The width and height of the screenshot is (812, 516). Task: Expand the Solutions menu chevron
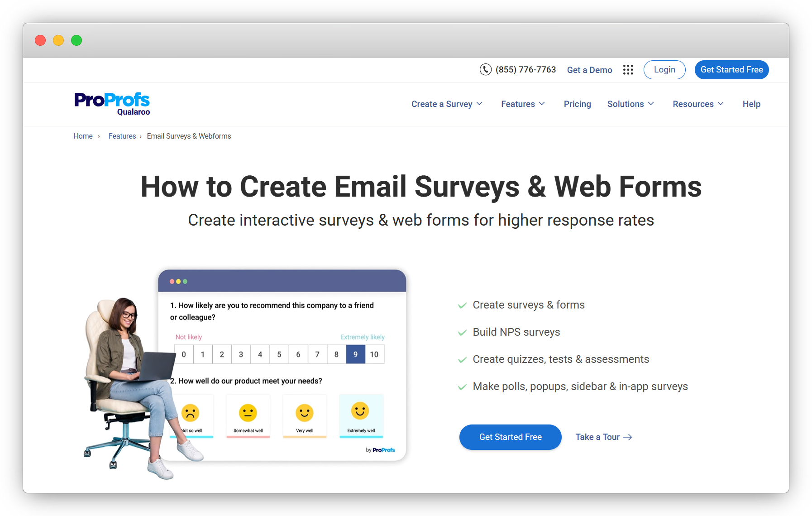651,104
